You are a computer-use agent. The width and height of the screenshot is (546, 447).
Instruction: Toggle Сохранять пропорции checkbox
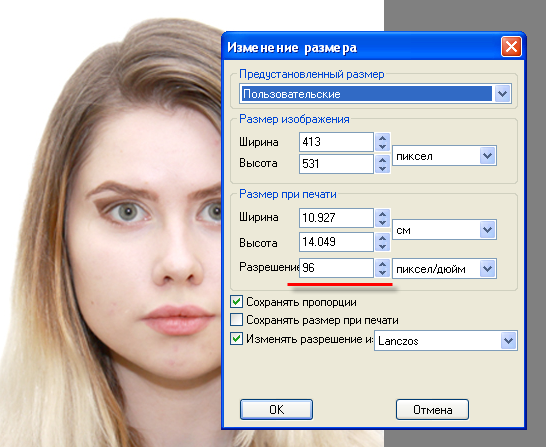(x=236, y=301)
